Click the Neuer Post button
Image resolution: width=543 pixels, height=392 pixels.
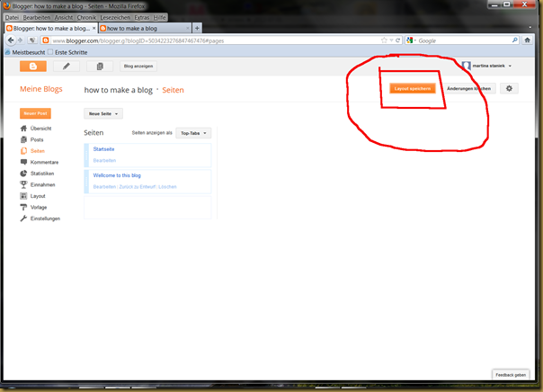pos(35,113)
